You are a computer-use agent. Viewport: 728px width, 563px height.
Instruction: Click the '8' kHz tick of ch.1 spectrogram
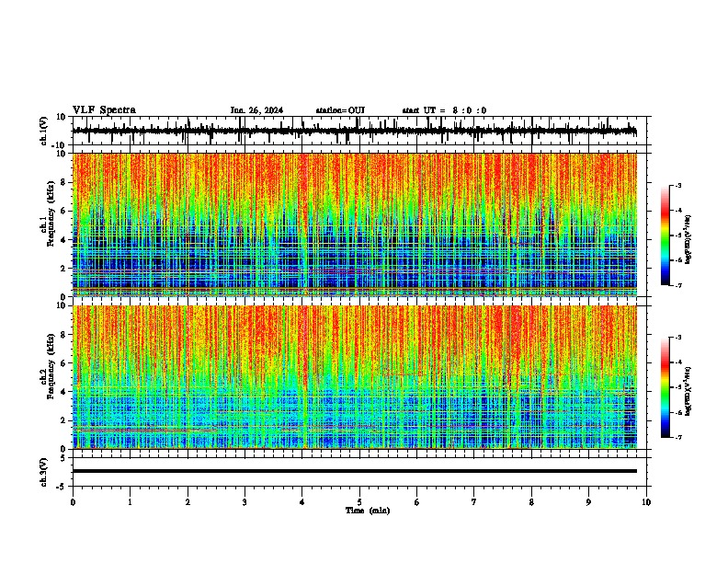coord(64,182)
